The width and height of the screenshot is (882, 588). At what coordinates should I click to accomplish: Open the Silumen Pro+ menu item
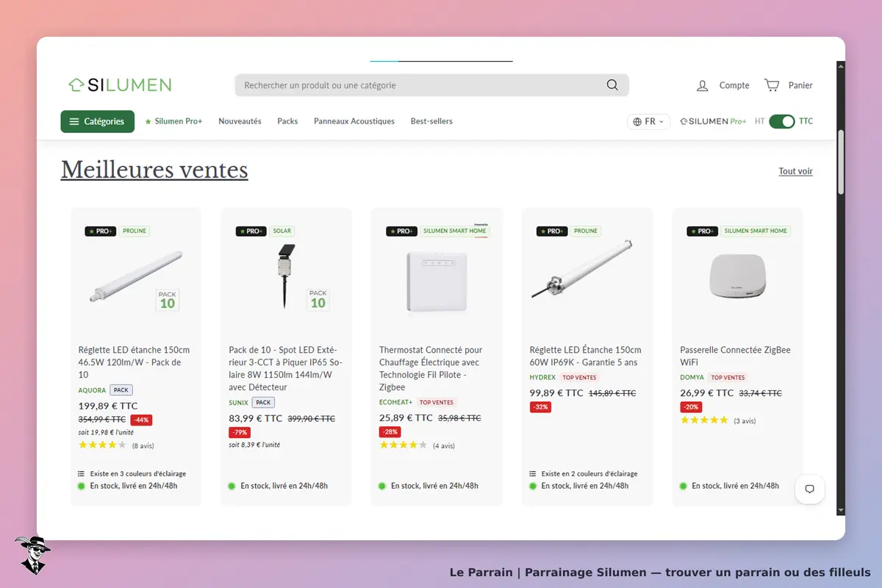coord(173,121)
